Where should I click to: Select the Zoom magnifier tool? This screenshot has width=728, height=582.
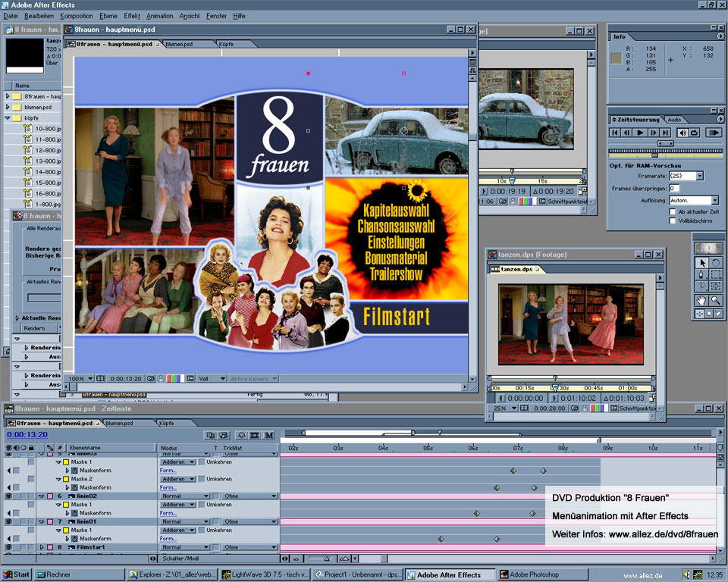coord(715,300)
